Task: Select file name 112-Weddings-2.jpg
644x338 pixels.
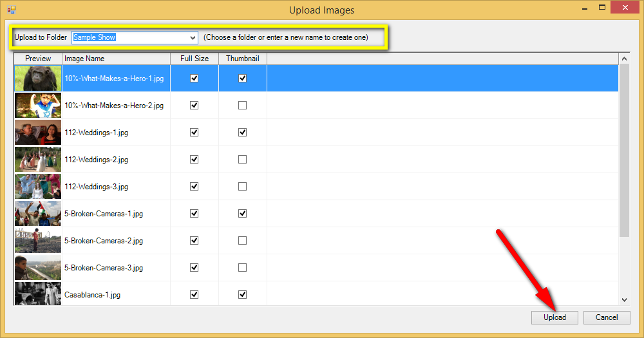Action: (x=96, y=160)
